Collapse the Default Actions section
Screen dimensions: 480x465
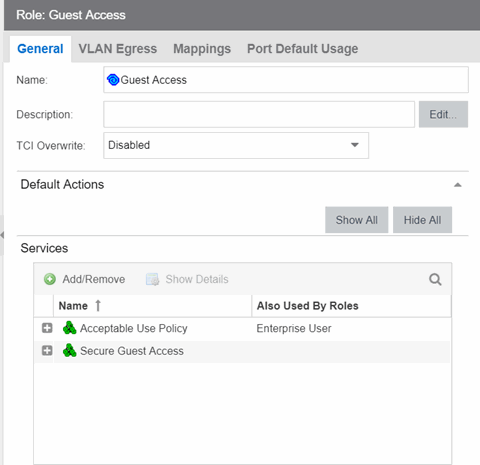pos(458,185)
